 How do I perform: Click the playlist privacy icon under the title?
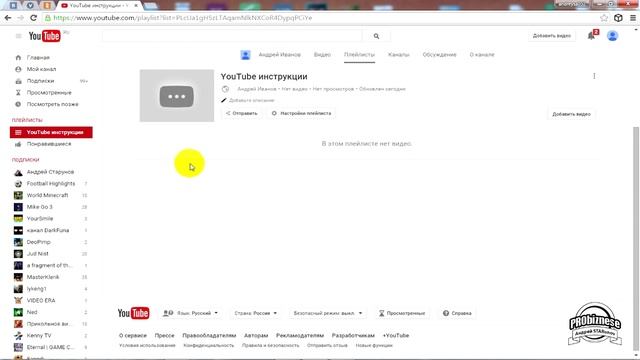[225, 89]
